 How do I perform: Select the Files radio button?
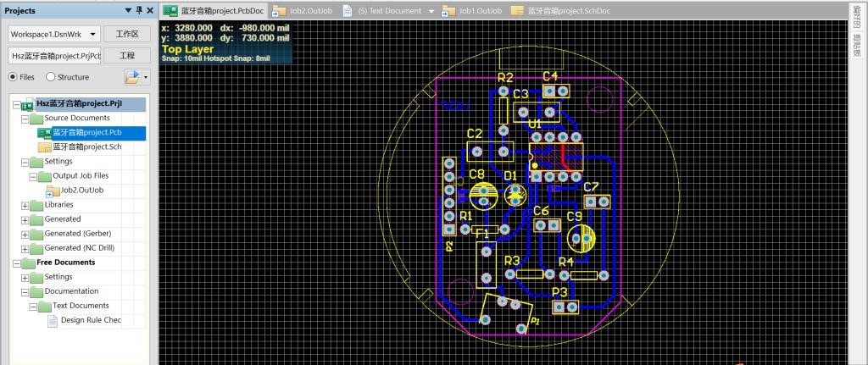[14, 77]
